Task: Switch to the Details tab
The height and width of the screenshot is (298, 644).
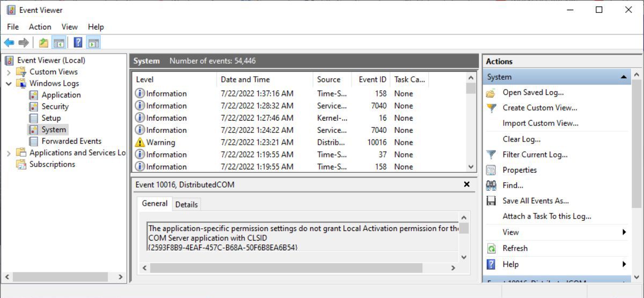Action: 186,204
